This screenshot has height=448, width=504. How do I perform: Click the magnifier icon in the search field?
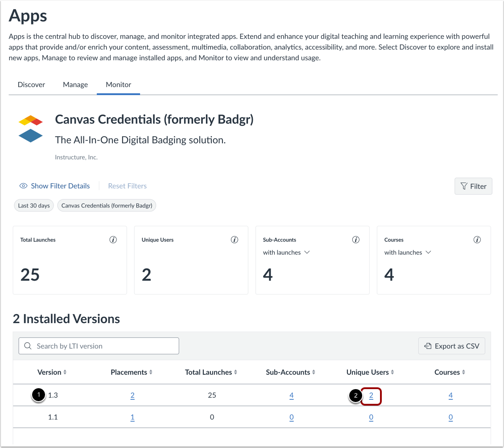28,346
